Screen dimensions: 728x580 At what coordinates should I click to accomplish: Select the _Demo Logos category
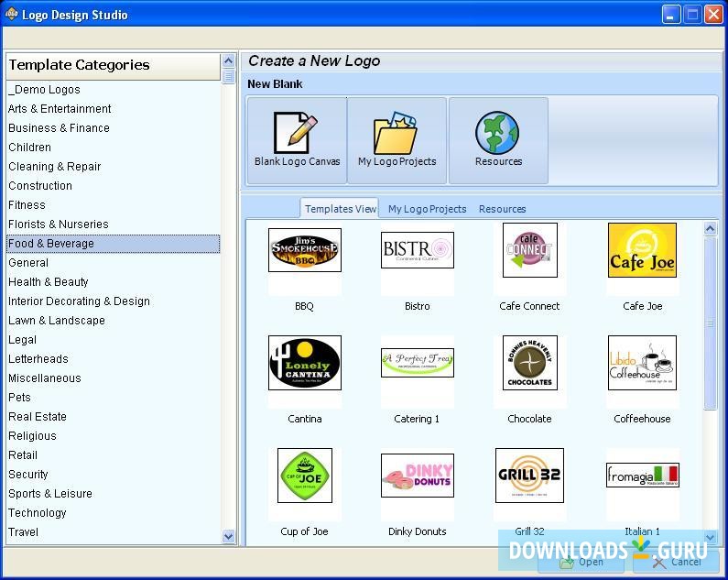click(113, 89)
